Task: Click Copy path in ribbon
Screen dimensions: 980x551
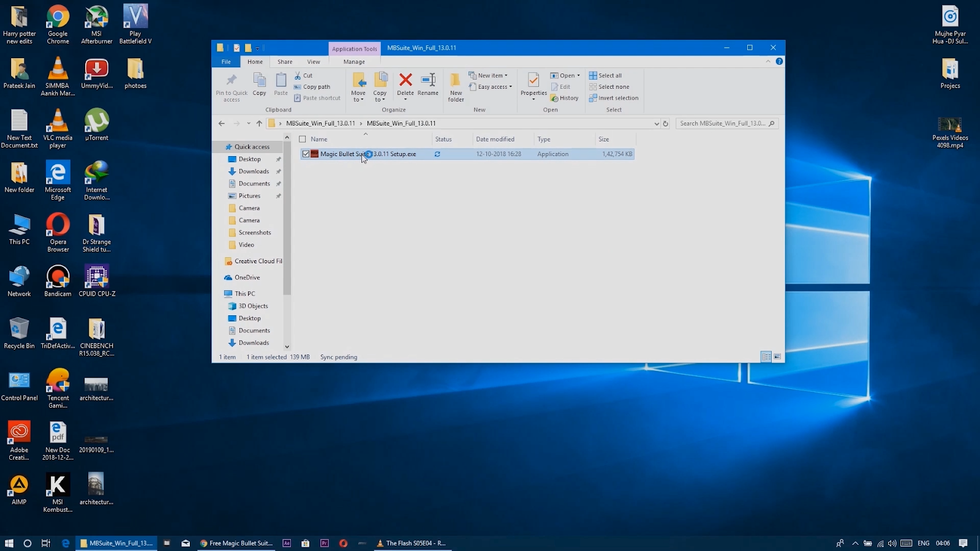Action: [x=312, y=87]
